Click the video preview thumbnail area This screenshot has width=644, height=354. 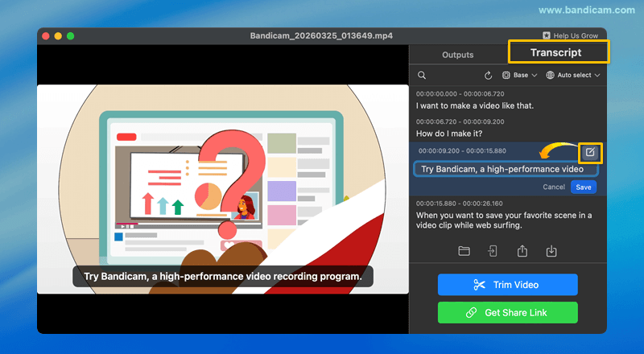(x=223, y=189)
